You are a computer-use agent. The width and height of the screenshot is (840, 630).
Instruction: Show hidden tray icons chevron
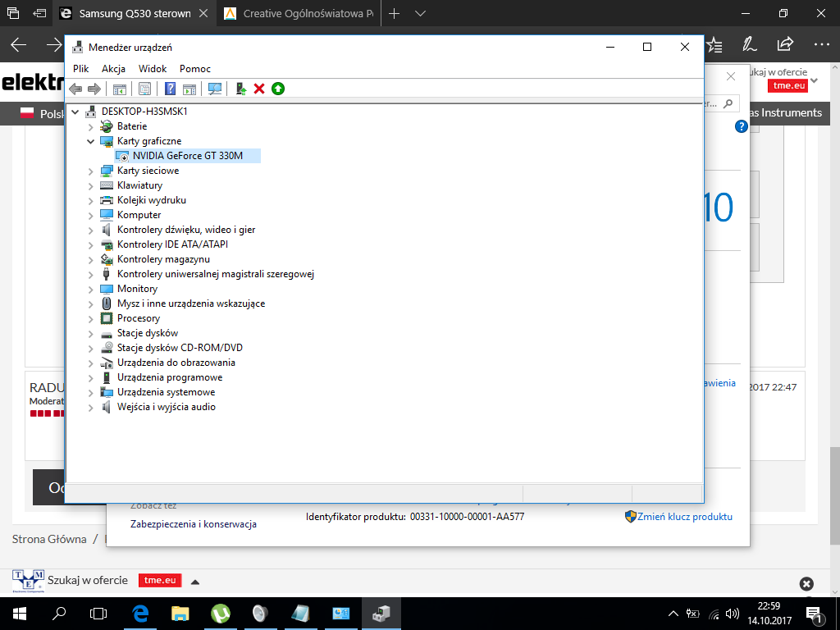673,614
